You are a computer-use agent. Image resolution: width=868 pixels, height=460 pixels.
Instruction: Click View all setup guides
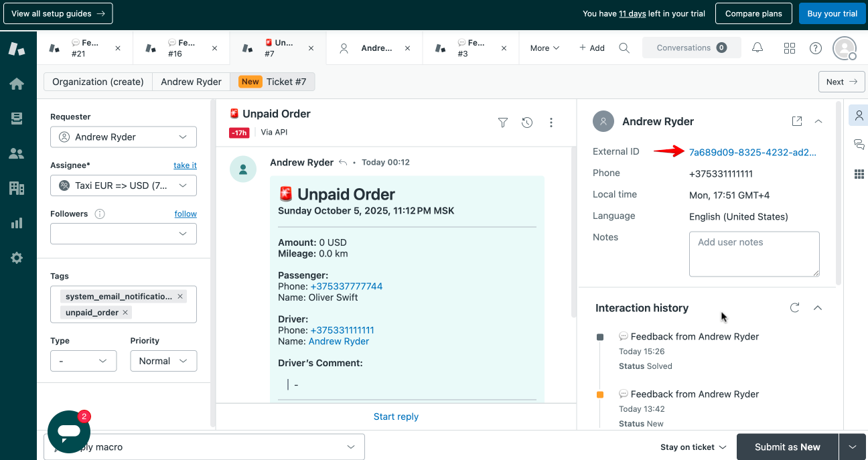(x=58, y=13)
